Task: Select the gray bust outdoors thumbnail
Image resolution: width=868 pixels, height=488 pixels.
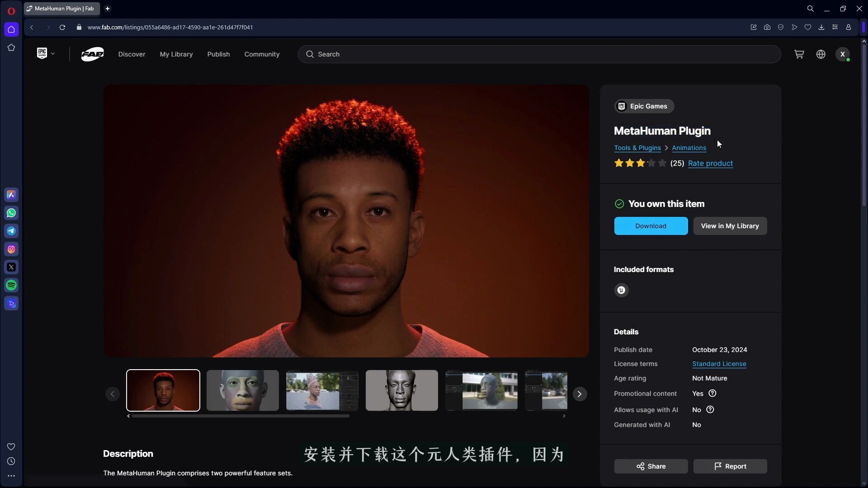Action: click(481, 390)
